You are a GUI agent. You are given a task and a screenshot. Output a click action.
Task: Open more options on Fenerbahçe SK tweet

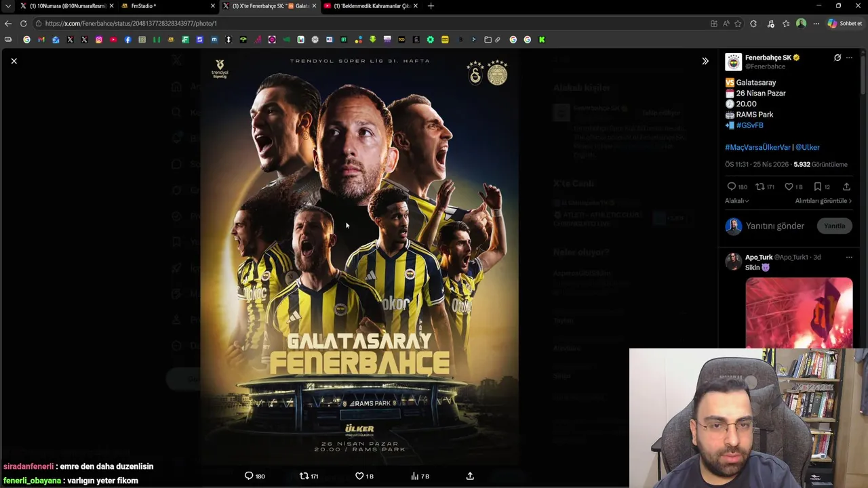point(849,58)
